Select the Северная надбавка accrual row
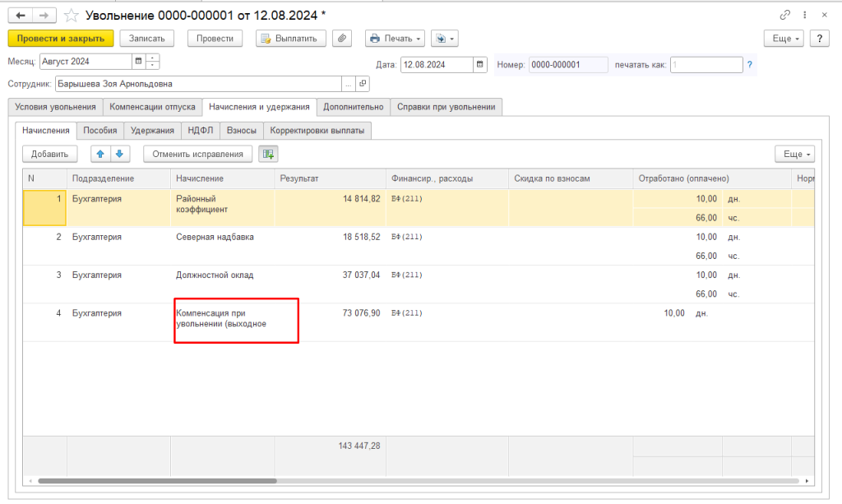842x504 pixels. 215,237
